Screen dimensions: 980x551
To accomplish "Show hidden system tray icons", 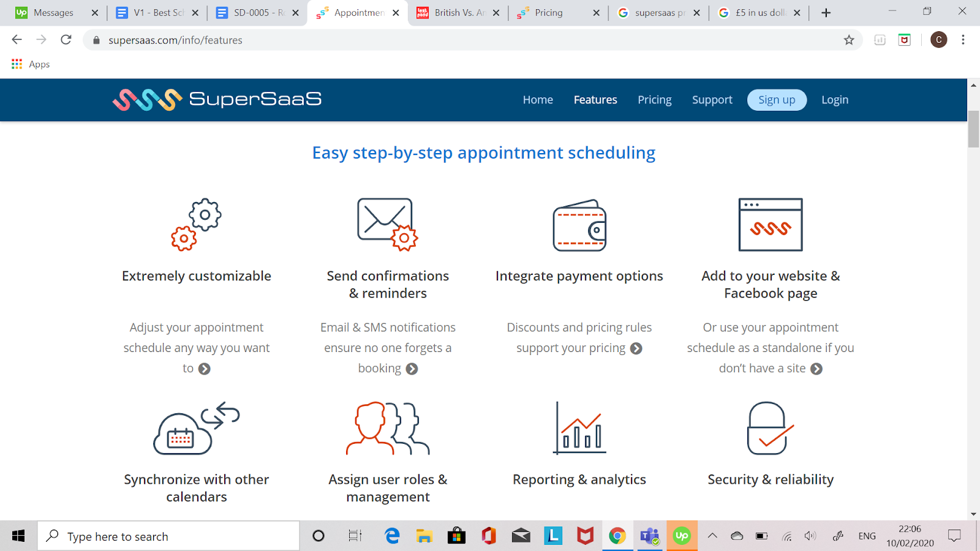I will [x=712, y=536].
